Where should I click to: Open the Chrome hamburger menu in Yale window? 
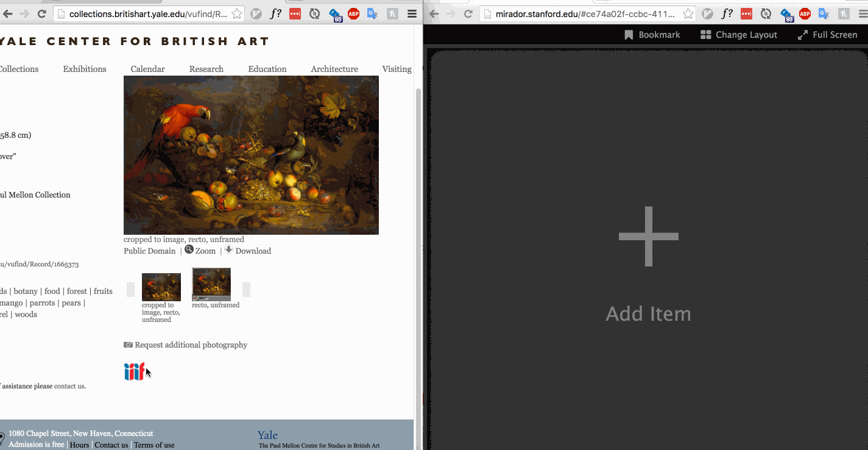point(412,13)
